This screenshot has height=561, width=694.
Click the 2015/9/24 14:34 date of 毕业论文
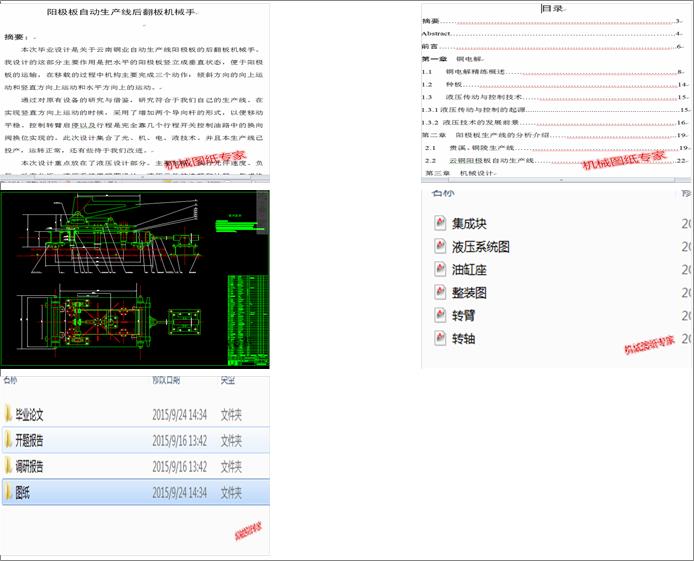point(179,415)
